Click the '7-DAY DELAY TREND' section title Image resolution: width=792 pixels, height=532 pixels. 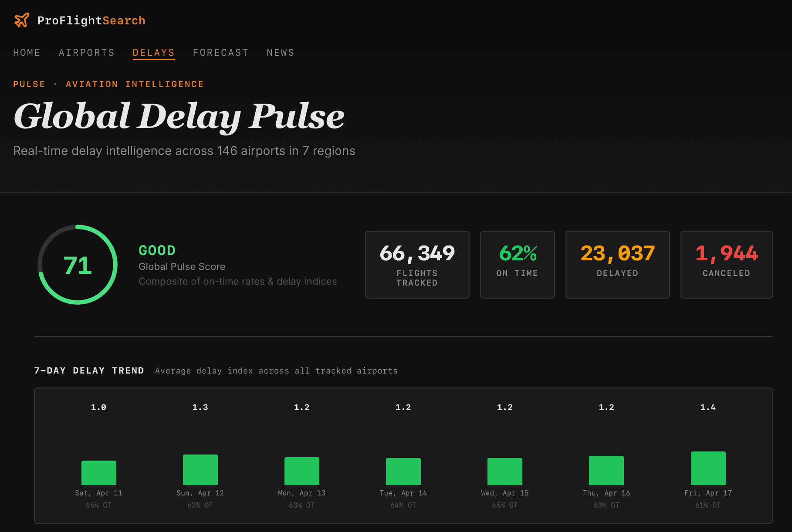89,370
